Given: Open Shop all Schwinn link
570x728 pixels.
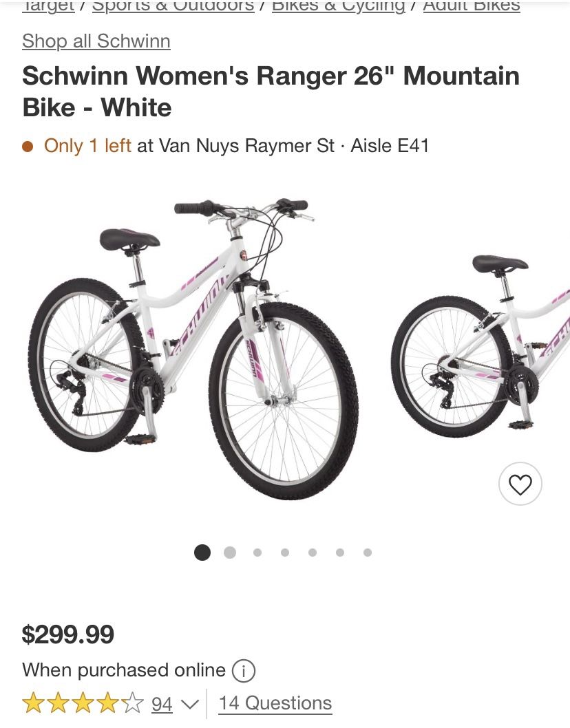Looking at the screenshot, I should [96, 41].
